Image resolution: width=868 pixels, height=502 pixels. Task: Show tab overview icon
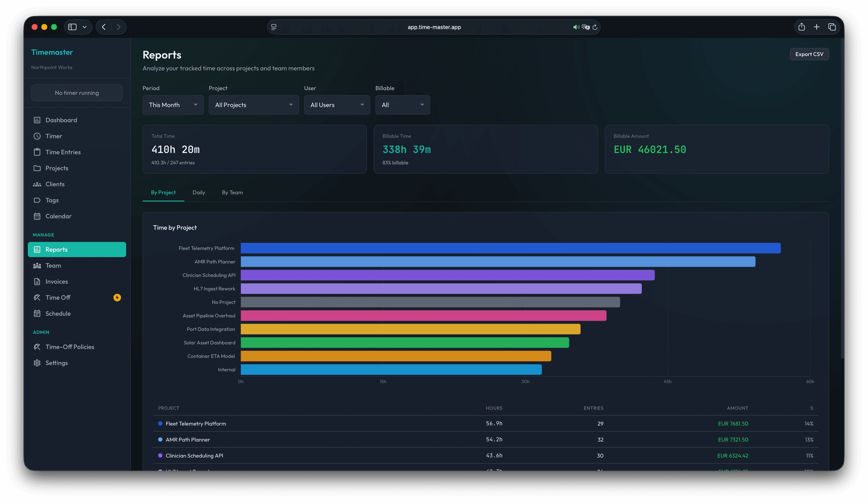[832, 27]
